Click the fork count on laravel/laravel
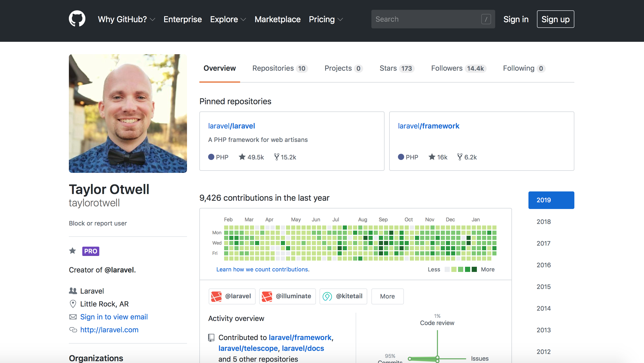Screen dimensions: 644x363 pyautogui.click(x=285, y=157)
